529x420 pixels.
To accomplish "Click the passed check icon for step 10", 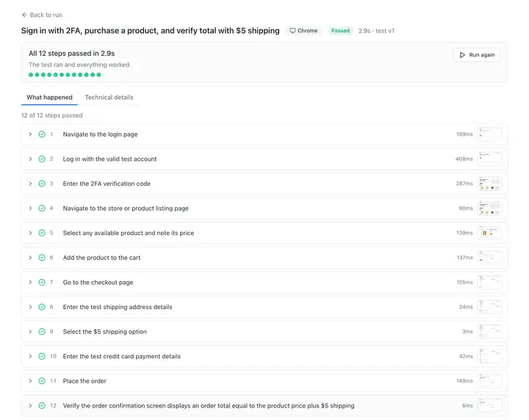I will point(42,356).
